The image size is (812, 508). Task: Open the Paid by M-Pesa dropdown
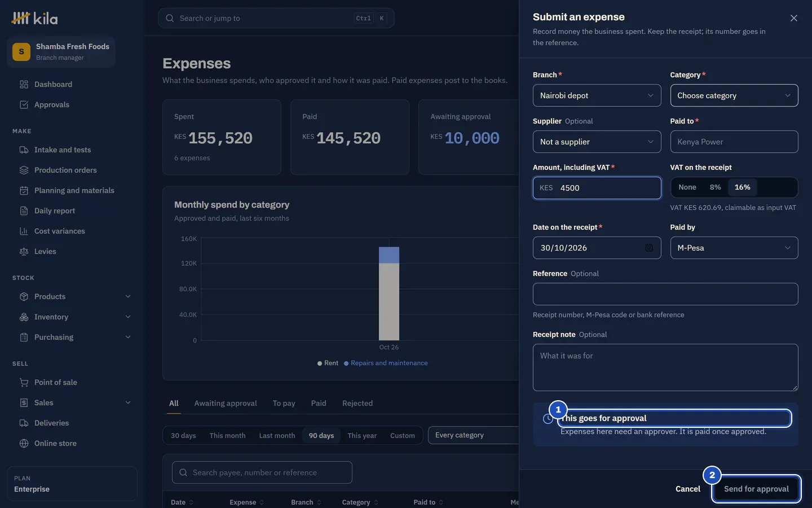734,248
